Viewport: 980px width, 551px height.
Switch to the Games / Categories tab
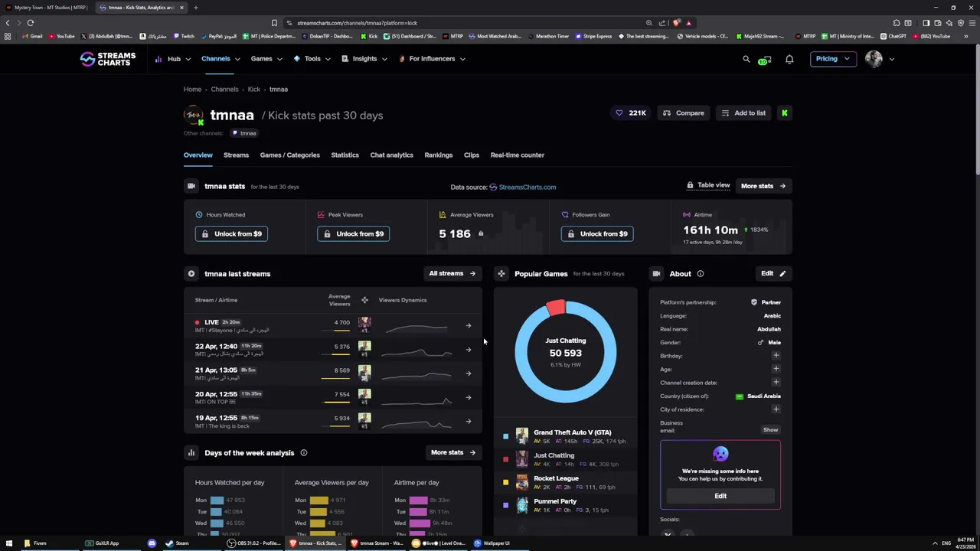[x=289, y=155]
